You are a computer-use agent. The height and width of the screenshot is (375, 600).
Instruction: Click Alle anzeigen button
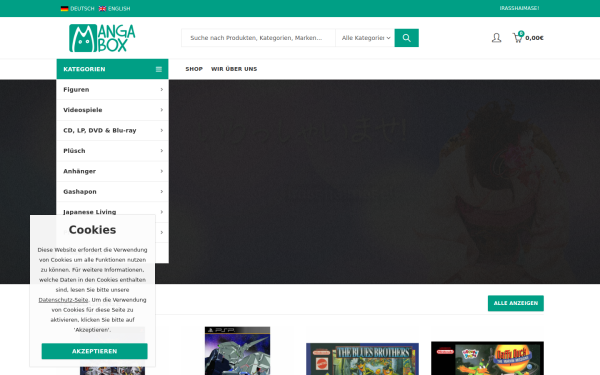tap(515, 303)
